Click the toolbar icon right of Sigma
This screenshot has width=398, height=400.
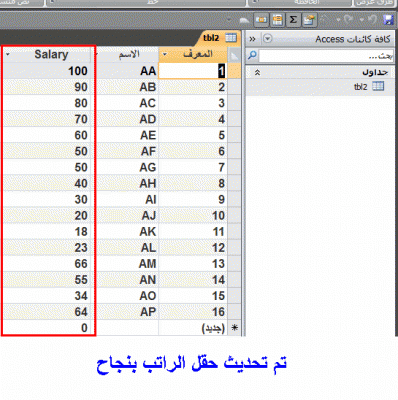tap(309, 20)
